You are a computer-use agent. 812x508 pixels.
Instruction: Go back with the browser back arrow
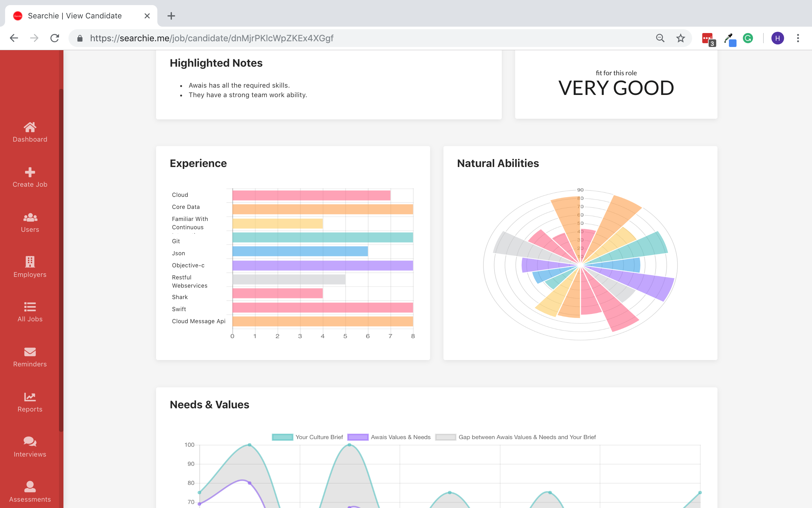[14, 38]
